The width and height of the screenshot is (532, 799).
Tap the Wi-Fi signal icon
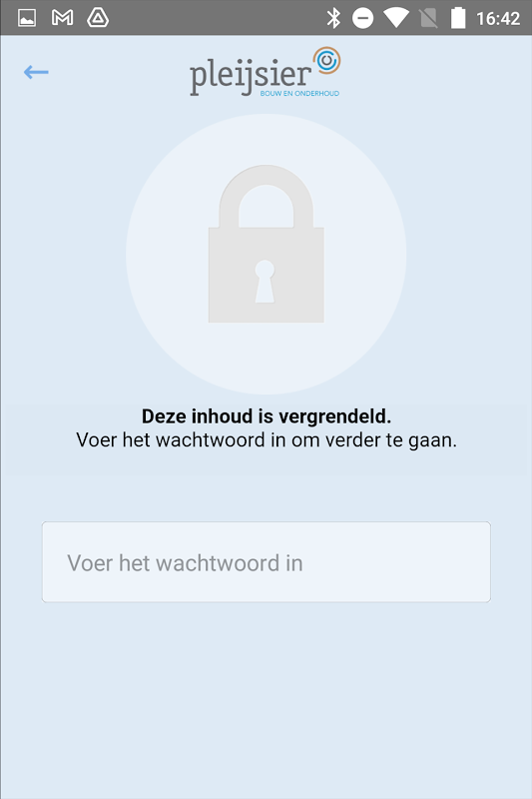[x=396, y=18]
